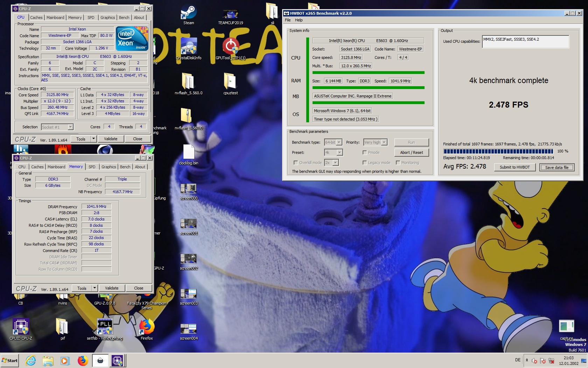Open the pif folder icon
The height and width of the screenshot is (368, 588).
click(62, 329)
